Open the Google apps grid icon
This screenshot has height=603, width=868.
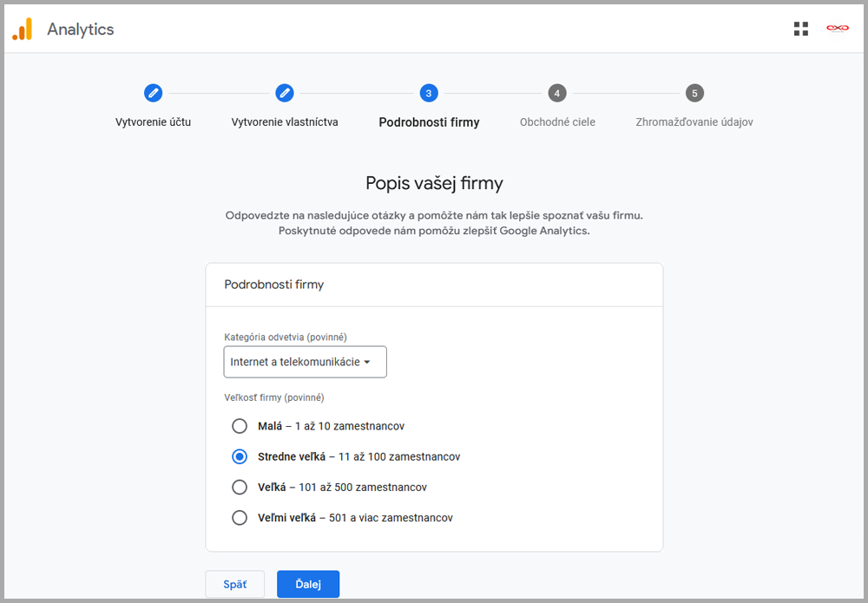coord(800,29)
